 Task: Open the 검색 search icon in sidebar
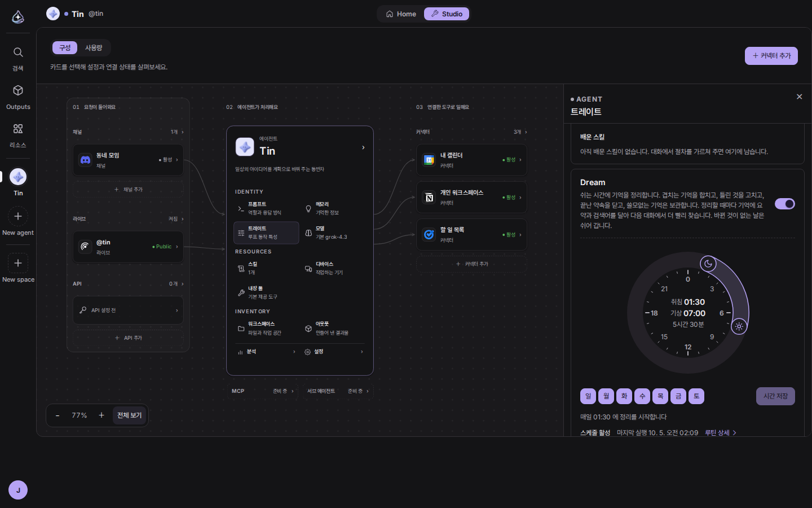point(18,52)
